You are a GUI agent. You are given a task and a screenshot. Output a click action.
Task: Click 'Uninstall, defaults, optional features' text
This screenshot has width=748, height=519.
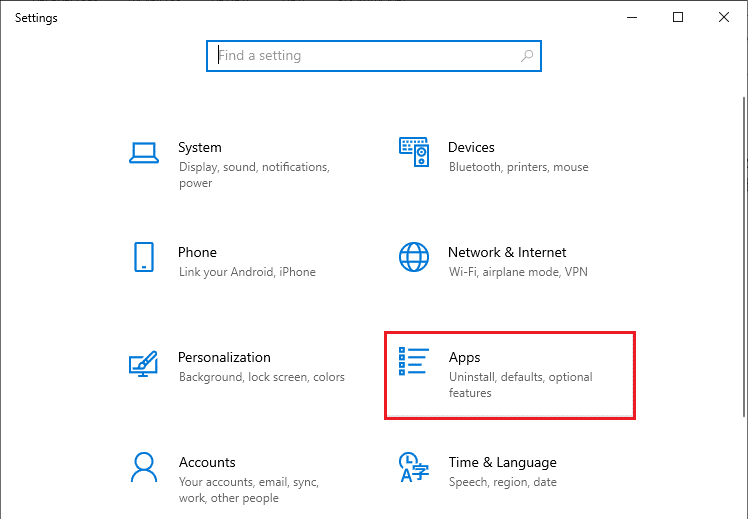click(520, 384)
